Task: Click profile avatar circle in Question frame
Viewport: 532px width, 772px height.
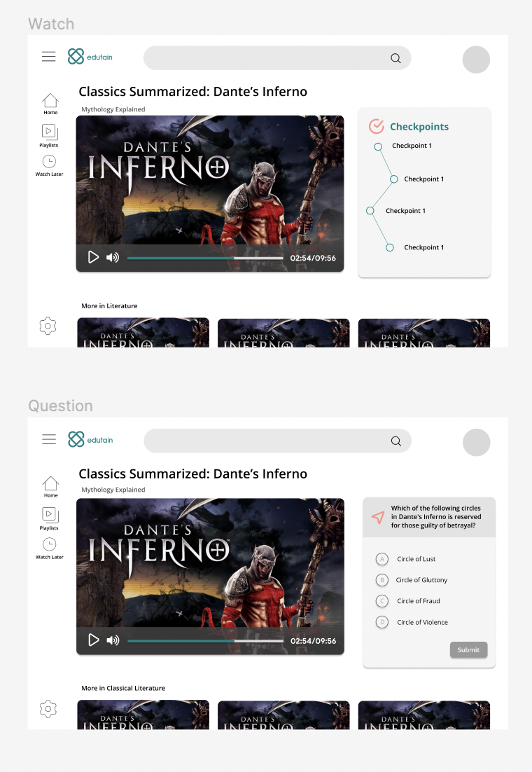Action: point(477,442)
